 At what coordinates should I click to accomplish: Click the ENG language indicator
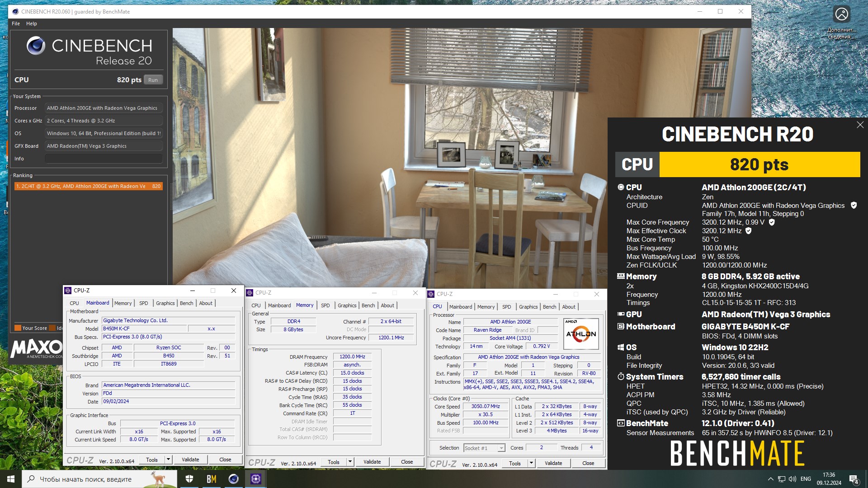click(x=806, y=479)
